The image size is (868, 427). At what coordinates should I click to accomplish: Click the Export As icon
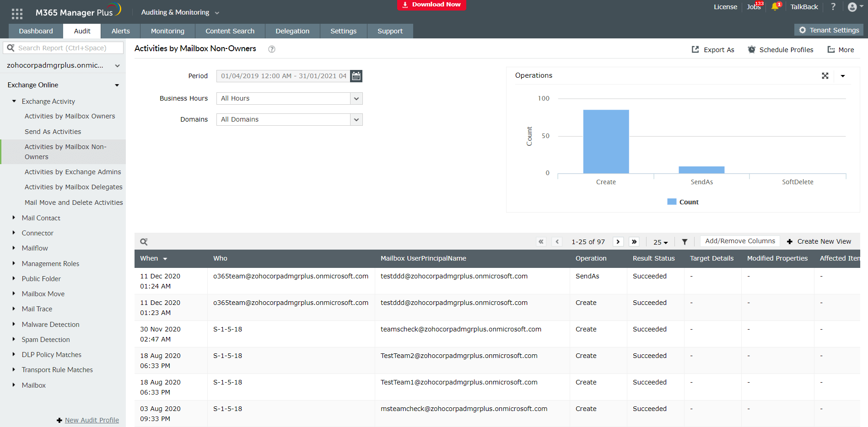695,49
